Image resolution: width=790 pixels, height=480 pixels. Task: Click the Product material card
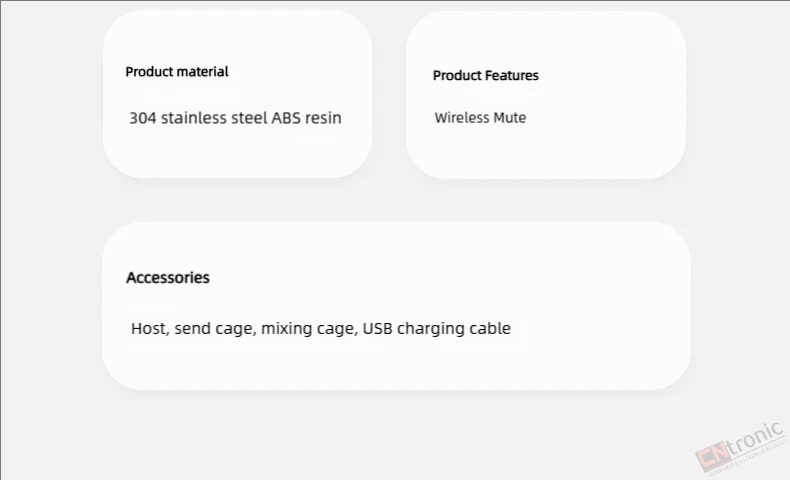coord(237,94)
